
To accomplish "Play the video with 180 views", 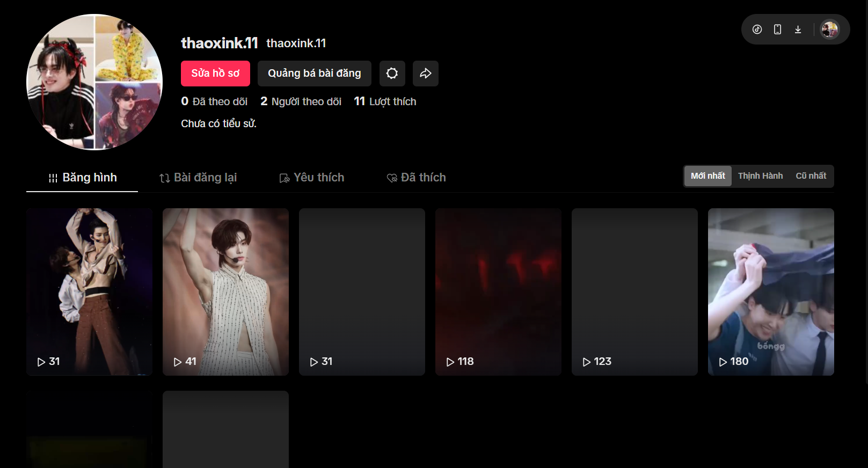I will click(x=770, y=291).
